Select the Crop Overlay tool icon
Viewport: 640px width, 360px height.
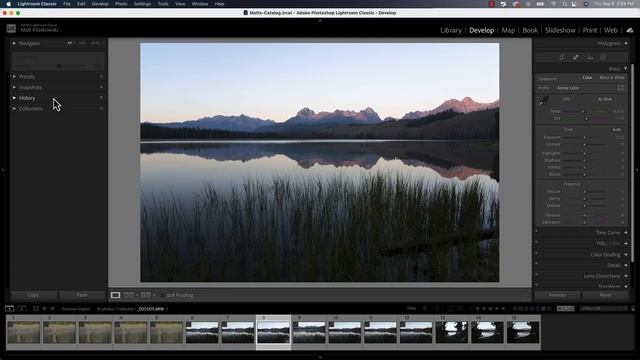click(x=562, y=58)
